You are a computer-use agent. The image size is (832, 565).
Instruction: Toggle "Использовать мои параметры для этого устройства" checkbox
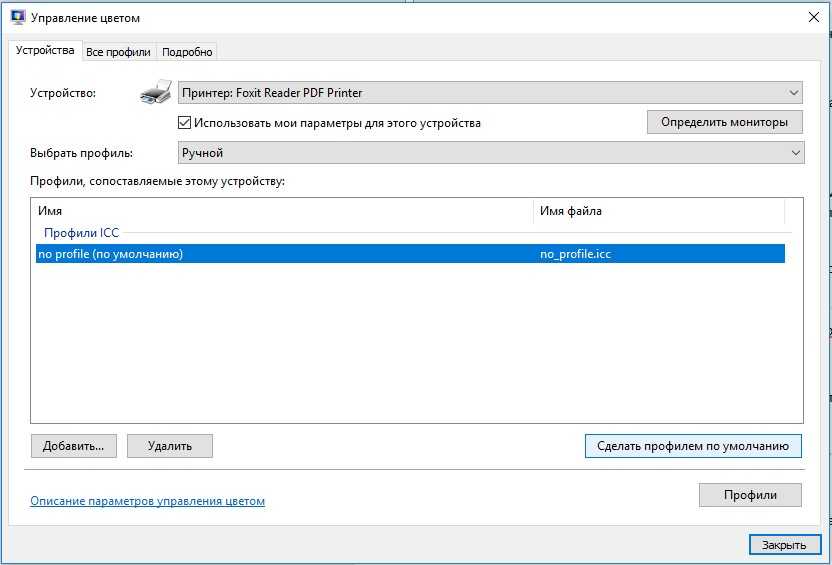[x=184, y=123]
